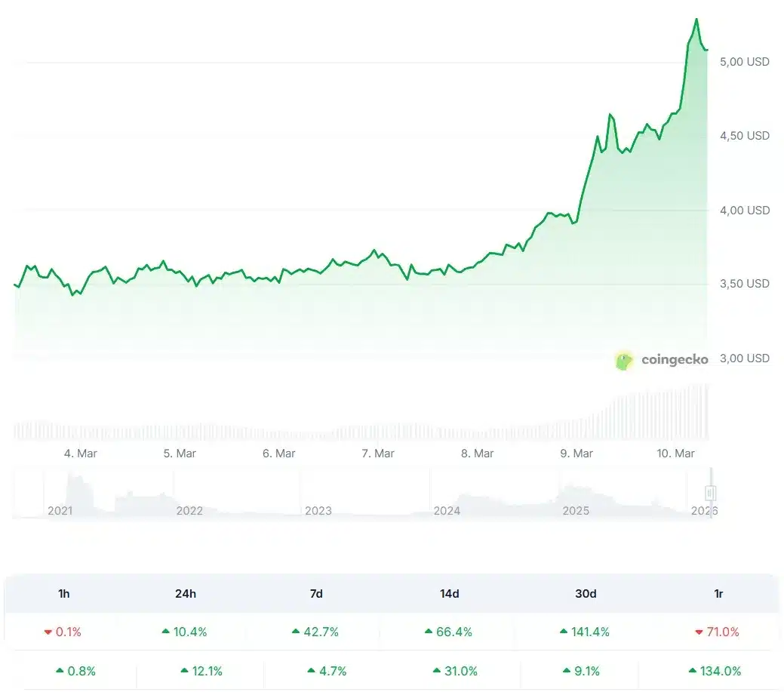Click the 66.4% value in 14d column
Screen dimensions: 784x692
454,632
